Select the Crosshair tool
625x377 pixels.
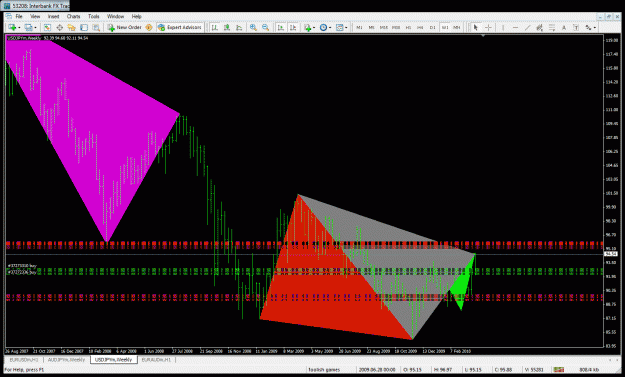488,27
